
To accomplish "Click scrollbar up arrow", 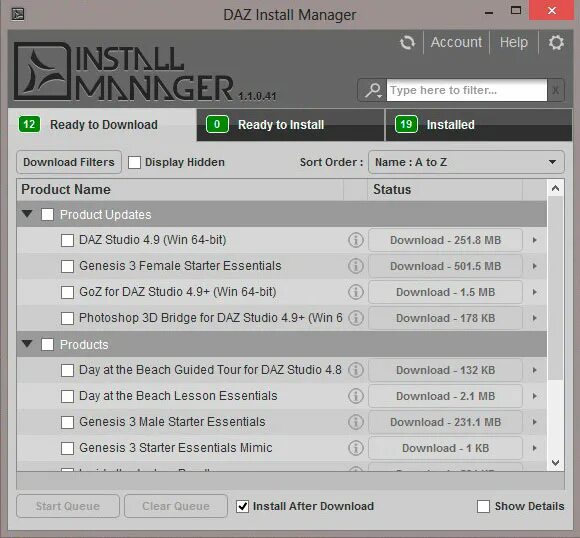I will click(x=555, y=188).
